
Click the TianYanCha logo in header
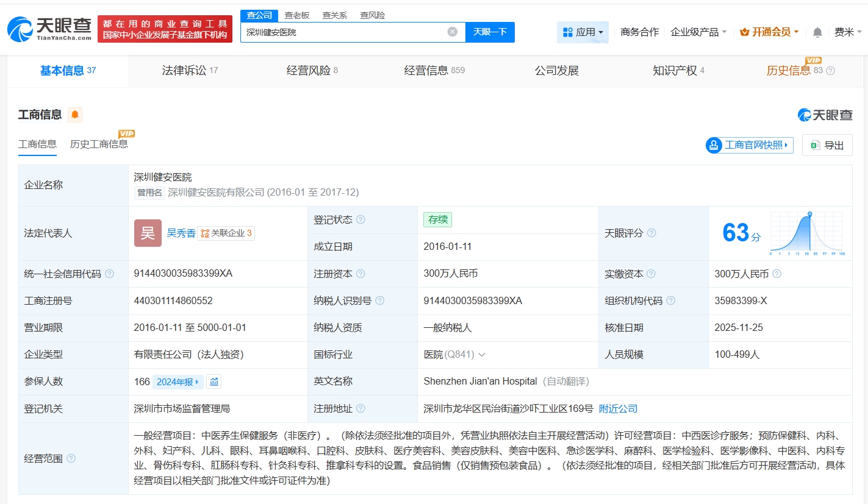tap(50, 29)
